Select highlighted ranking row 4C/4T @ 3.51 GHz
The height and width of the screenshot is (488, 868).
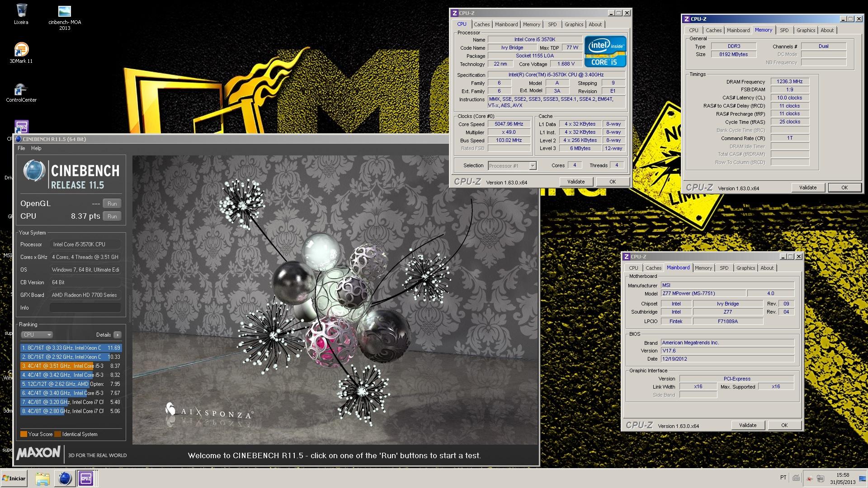(x=71, y=366)
